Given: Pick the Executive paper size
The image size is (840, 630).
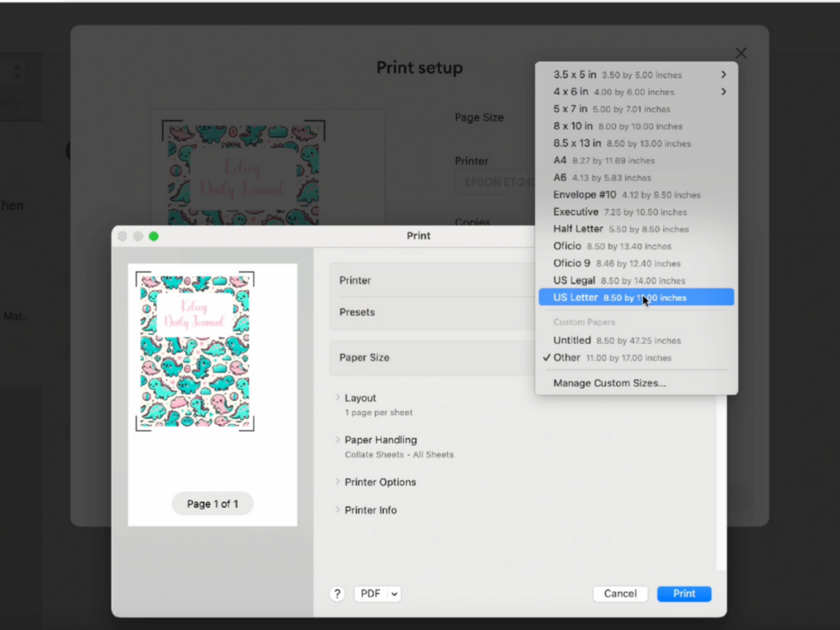Looking at the screenshot, I should tap(636, 212).
